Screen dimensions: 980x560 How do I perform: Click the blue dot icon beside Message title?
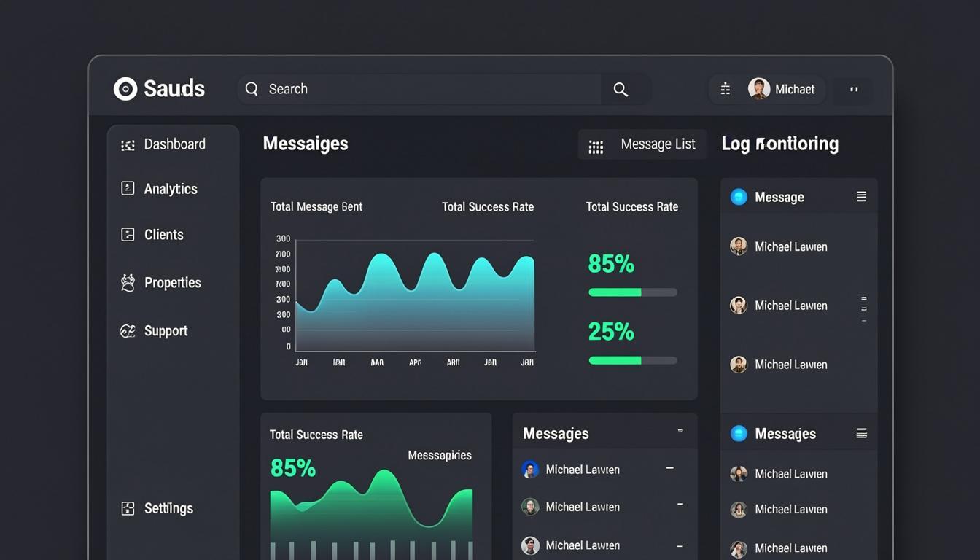[x=739, y=197]
